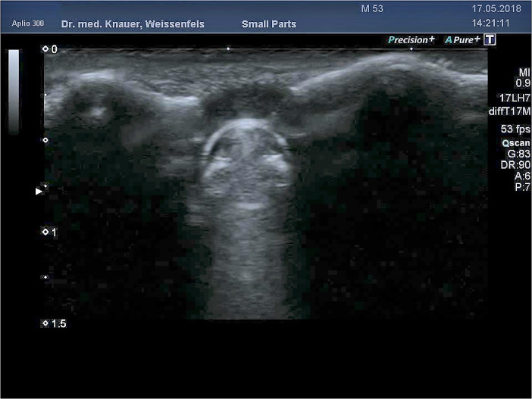Click the Dr. med. Knauer, Weissenfels text
The height and width of the screenshot is (399, 532).
click(133, 24)
